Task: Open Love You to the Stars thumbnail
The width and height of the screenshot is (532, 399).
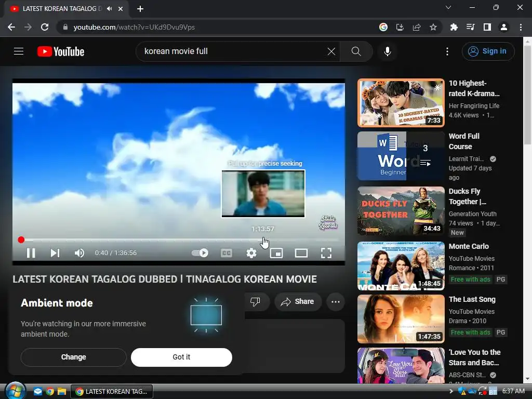Action: pos(401,365)
